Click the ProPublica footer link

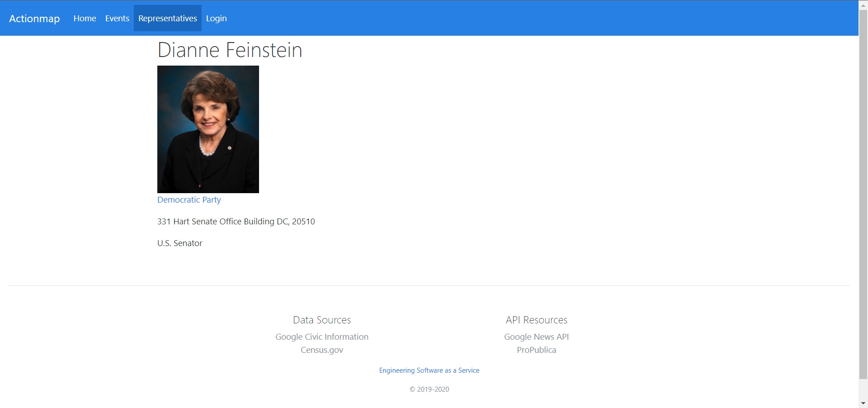click(x=536, y=350)
